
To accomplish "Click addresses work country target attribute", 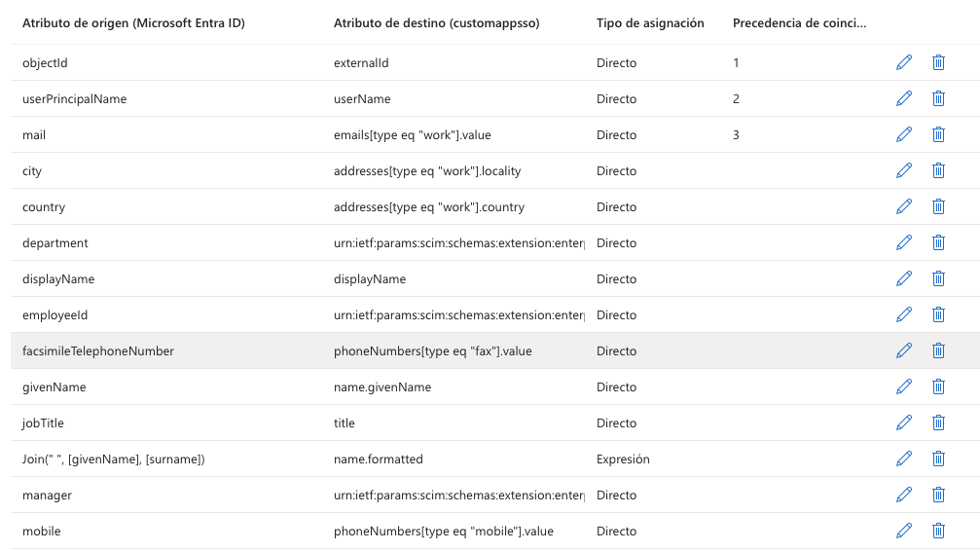I will (x=429, y=207).
